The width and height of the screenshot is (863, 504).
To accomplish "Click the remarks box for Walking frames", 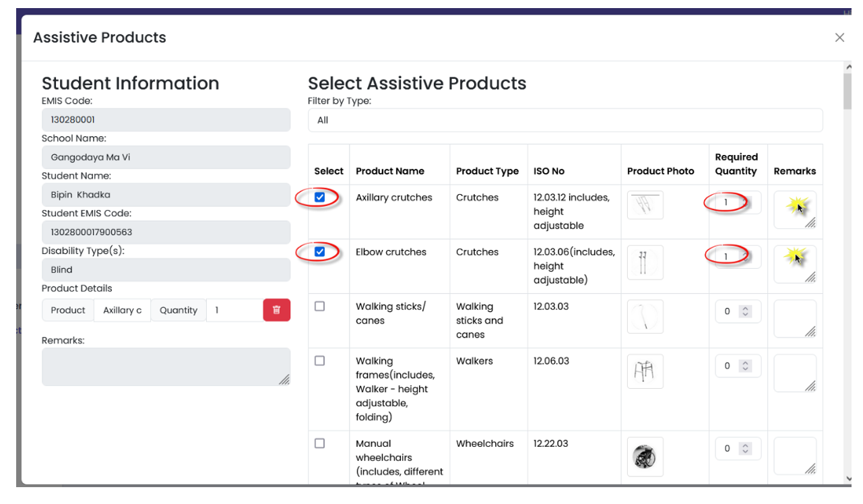I will [795, 371].
